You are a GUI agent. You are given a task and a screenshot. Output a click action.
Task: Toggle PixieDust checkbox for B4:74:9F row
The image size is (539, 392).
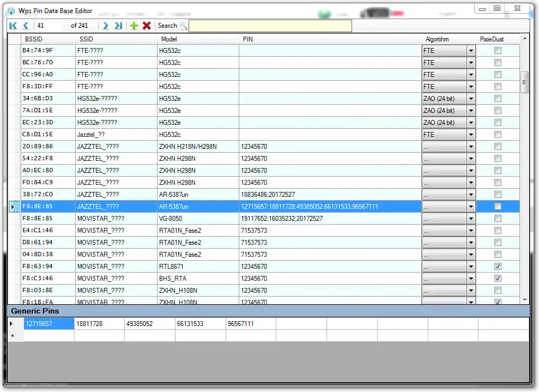tap(498, 51)
